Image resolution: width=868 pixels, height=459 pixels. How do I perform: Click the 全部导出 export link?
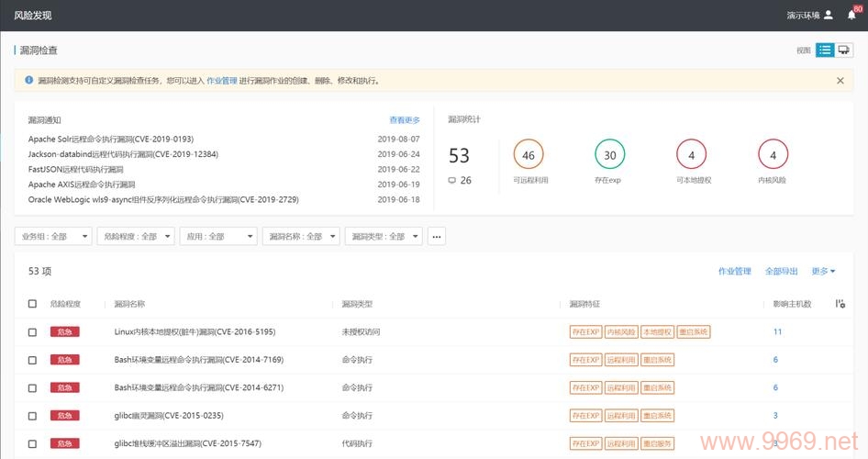(x=782, y=272)
